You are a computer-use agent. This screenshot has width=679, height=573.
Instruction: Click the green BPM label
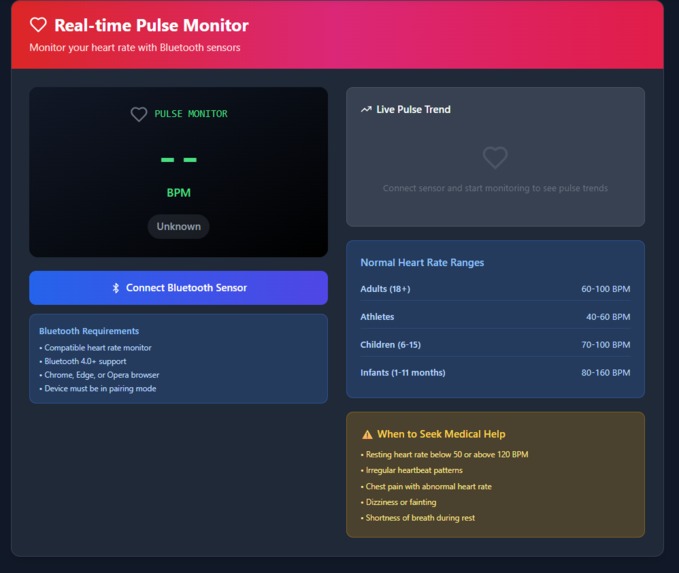pyautogui.click(x=178, y=193)
